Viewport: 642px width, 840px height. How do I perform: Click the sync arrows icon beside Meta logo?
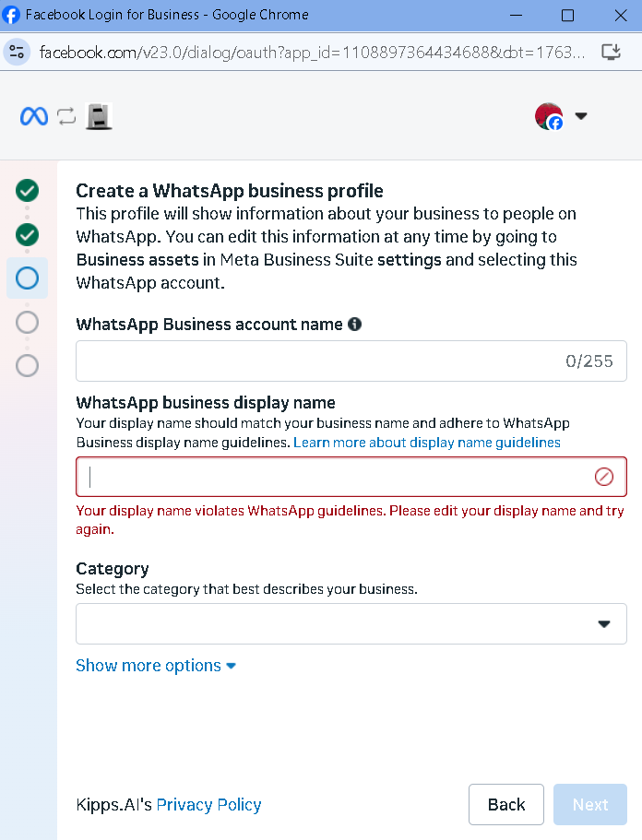coord(66,116)
